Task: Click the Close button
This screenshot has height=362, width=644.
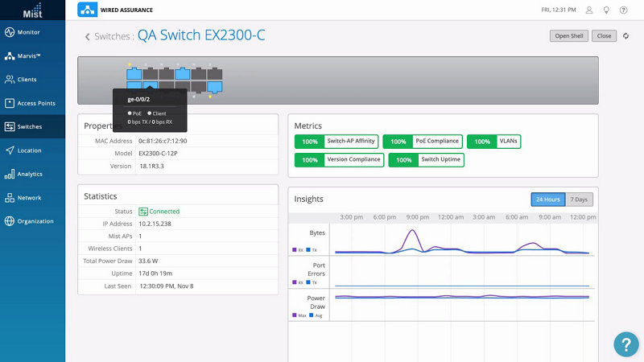Action: tap(604, 35)
